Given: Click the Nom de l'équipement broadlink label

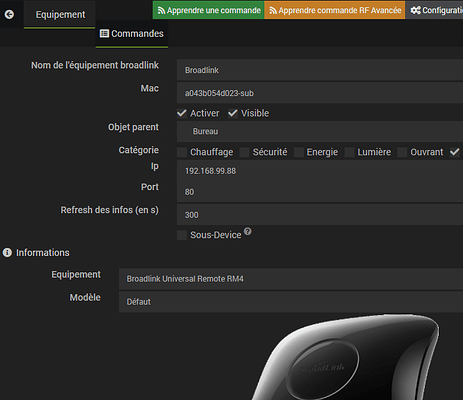Looking at the screenshot, I should [95, 65].
